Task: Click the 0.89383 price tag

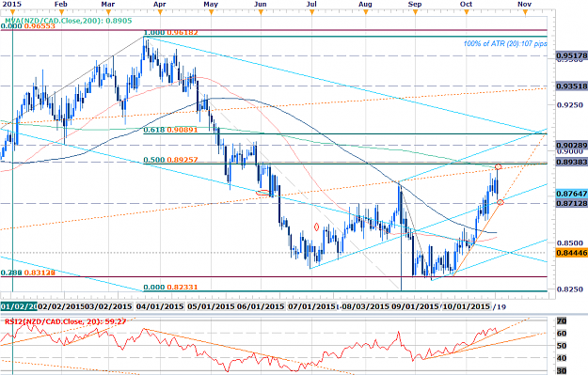Action: pyautogui.click(x=572, y=162)
